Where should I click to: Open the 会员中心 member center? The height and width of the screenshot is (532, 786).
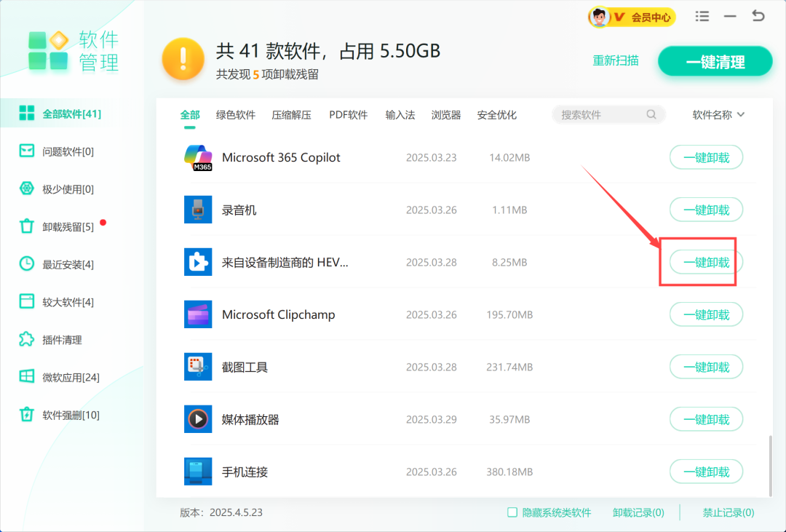(x=632, y=17)
